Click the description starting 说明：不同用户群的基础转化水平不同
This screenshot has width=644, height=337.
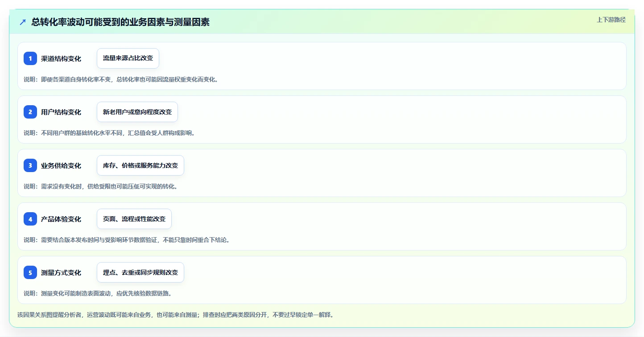109,133
